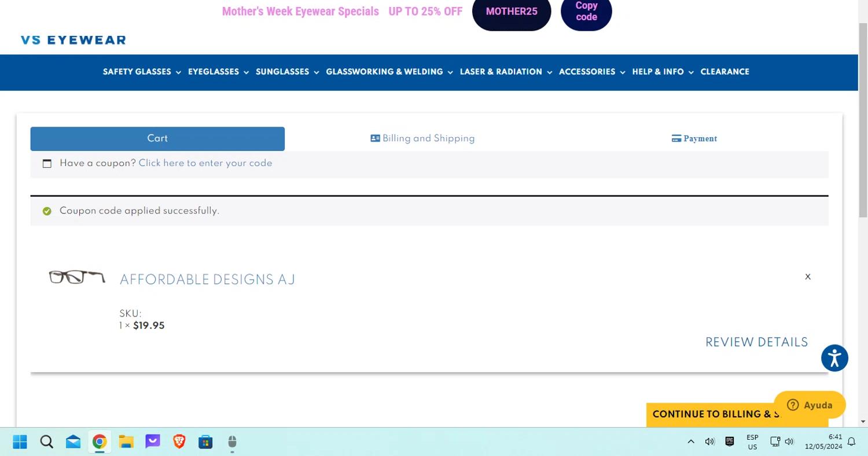Expand the Eyeglasses dropdown menu
The height and width of the screenshot is (456, 868).
point(218,72)
